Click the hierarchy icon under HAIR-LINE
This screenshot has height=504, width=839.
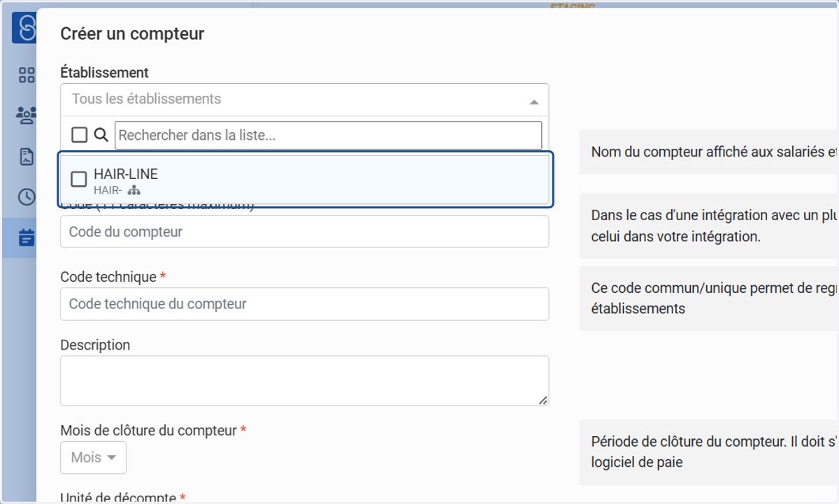(134, 190)
